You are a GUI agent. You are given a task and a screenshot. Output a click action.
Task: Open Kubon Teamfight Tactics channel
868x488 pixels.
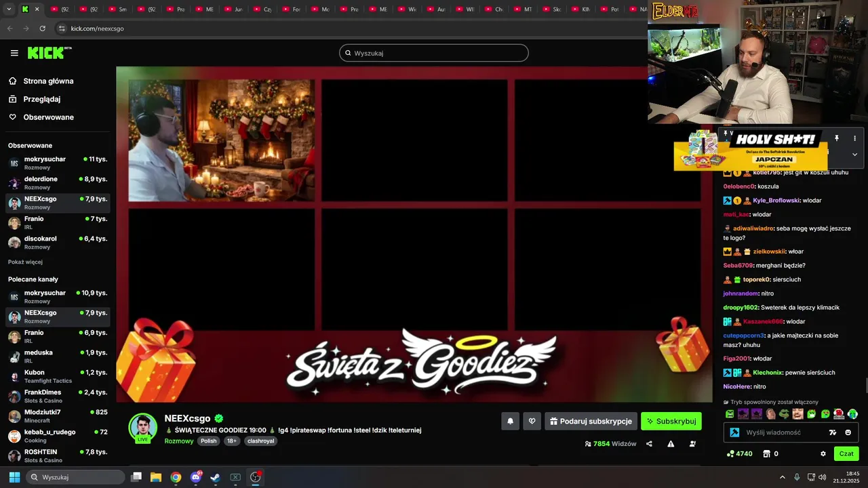point(58,376)
